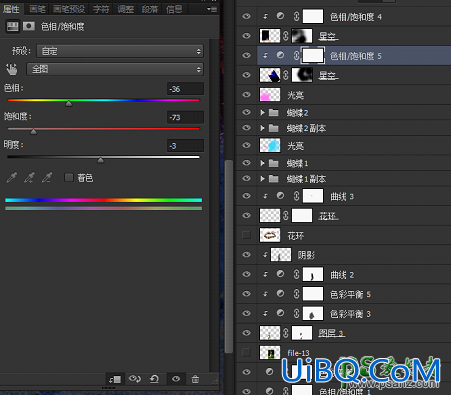Click the trash icon to delete adjustment

[x=195, y=379]
